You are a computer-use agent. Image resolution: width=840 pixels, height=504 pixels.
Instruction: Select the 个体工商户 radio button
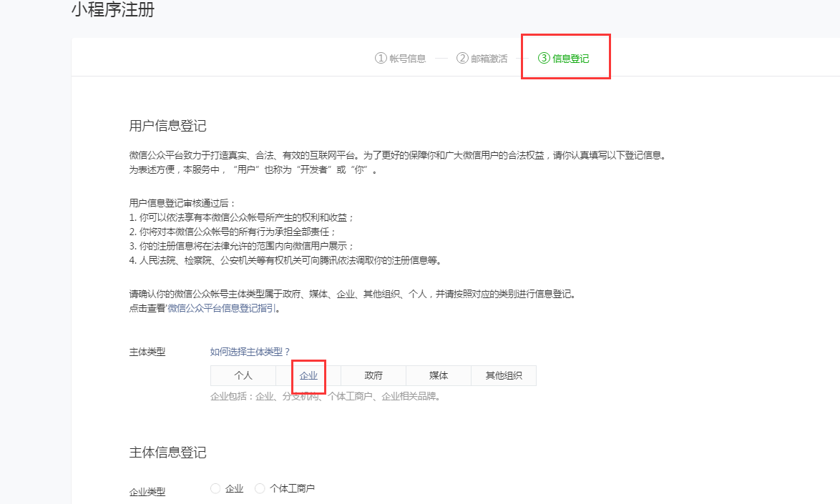click(x=259, y=488)
